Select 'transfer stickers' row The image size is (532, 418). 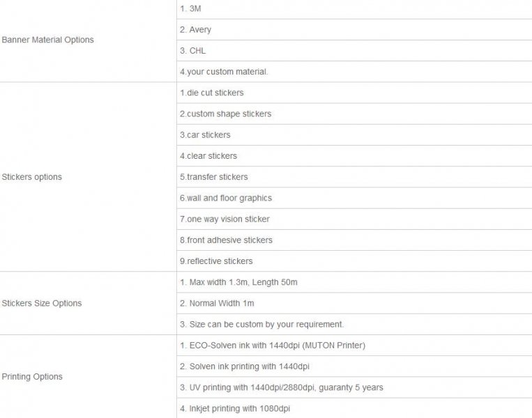354,177
